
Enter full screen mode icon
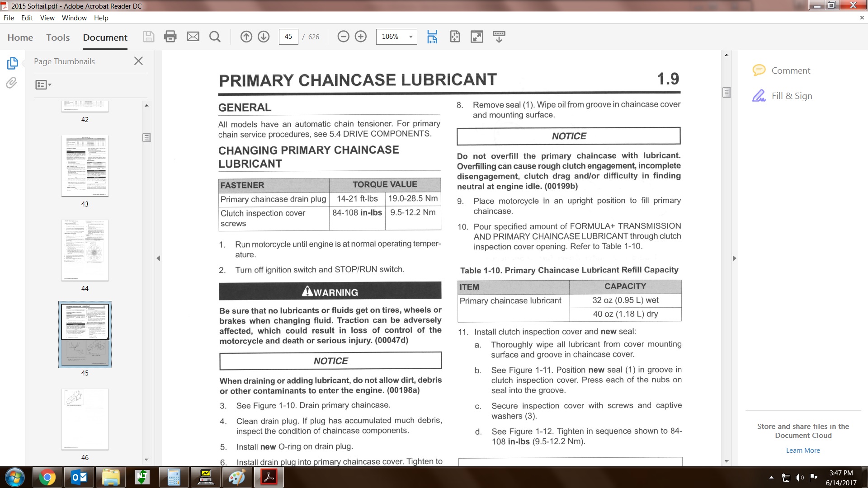pyautogui.click(x=477, y=37)
